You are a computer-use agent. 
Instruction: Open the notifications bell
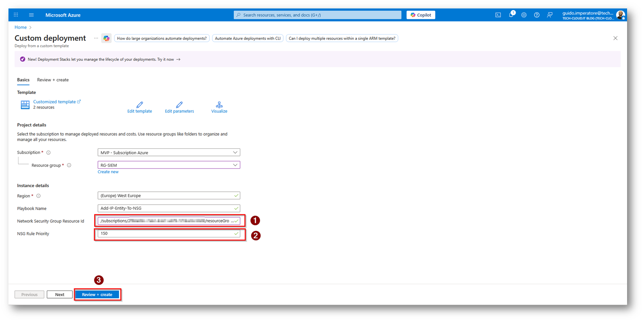click(x=511, y=15)
